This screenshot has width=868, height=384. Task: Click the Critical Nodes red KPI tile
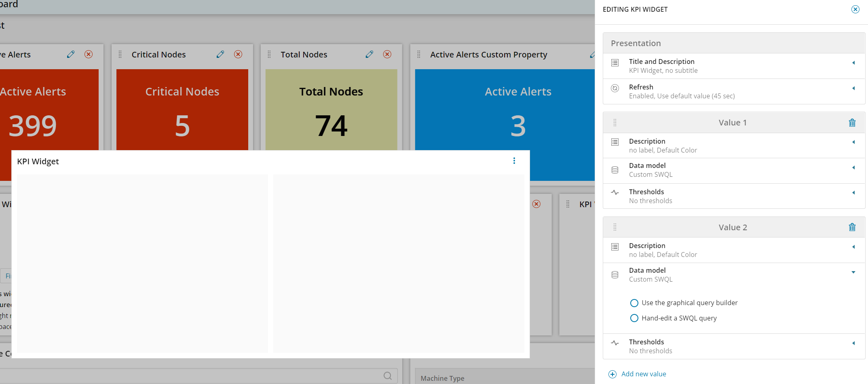click(x=182, y=110)
